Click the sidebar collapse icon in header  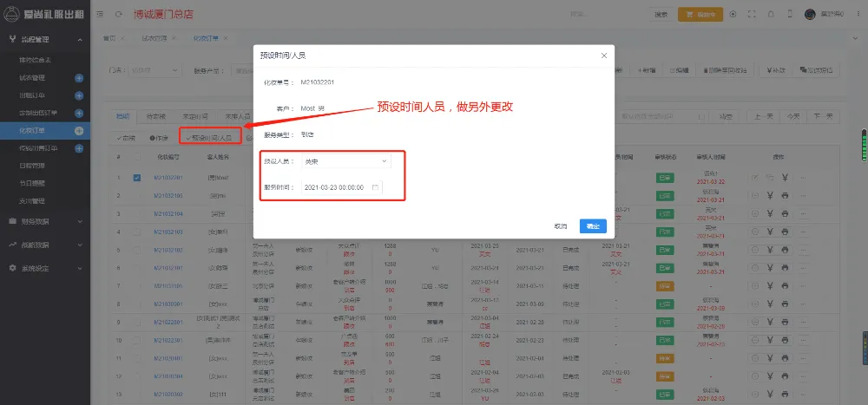[101, 15]
